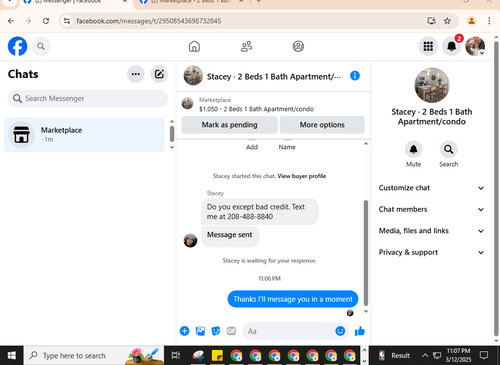This screenshot has height=365, width=500.
Task: Click the Search Messenger field
Action: (x=88, y=98)
